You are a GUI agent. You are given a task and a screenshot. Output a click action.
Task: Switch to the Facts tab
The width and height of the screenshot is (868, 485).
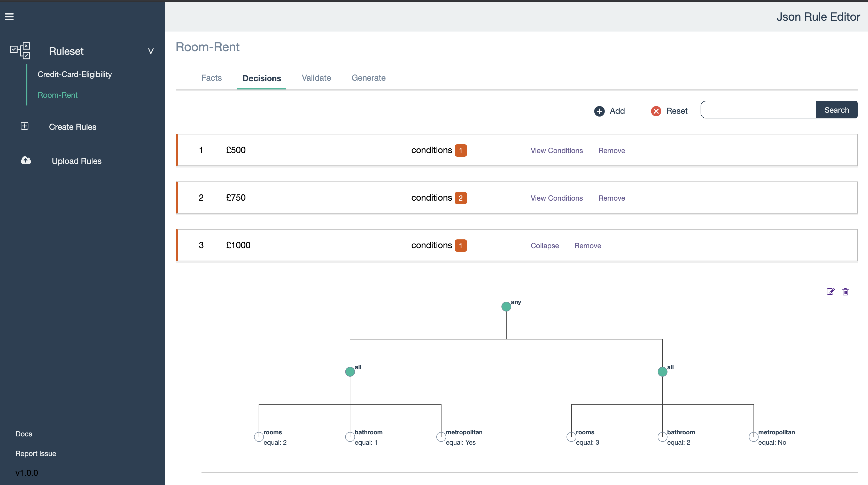211,78
